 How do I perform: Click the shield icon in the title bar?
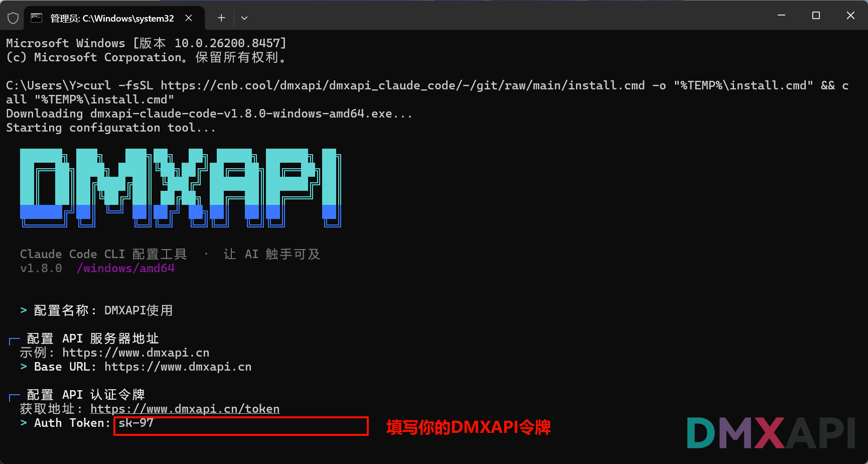pos(13,18)
